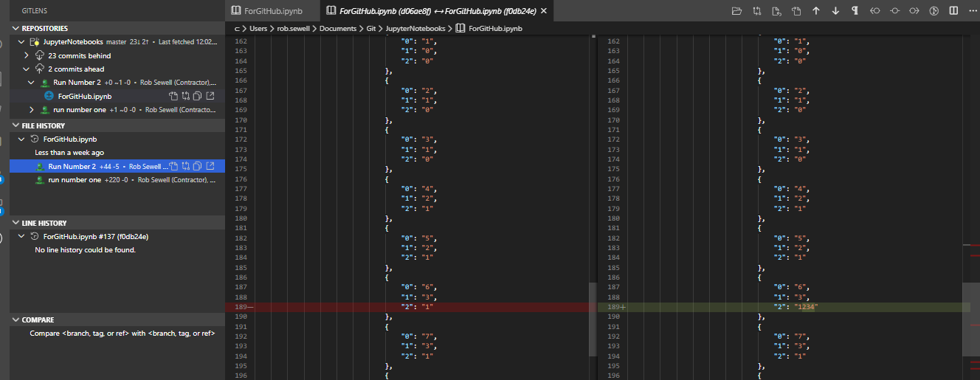This screenshot has width=980, height=380.
Task: Click Documents in the breadcrumb path
Action: [338, 28]
